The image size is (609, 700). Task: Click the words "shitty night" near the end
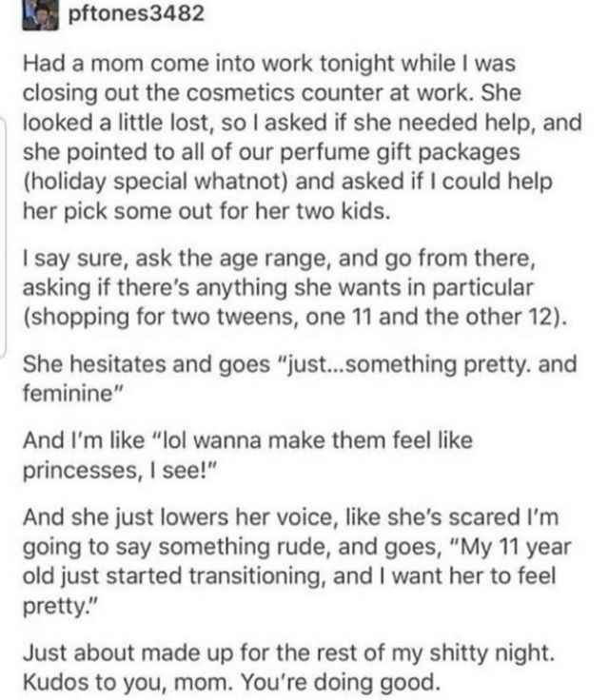[492, 653]
